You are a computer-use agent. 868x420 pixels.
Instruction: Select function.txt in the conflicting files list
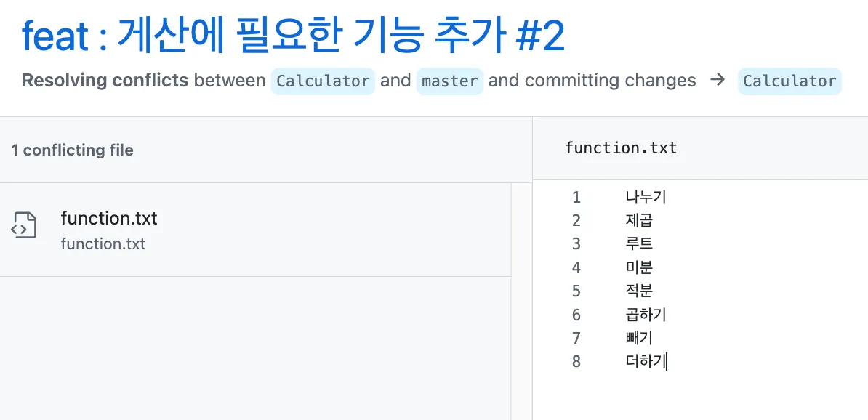click(x=109, y=218)
